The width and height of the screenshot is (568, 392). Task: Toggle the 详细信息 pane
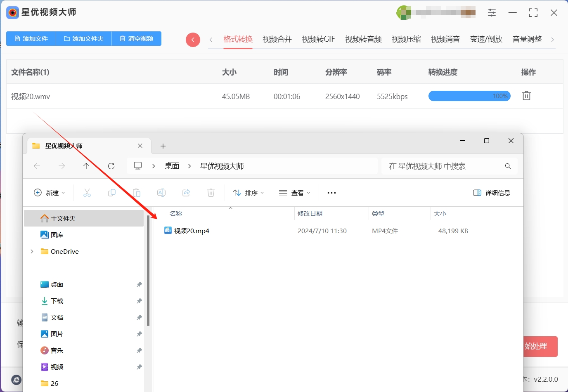[x=492, y=193]
